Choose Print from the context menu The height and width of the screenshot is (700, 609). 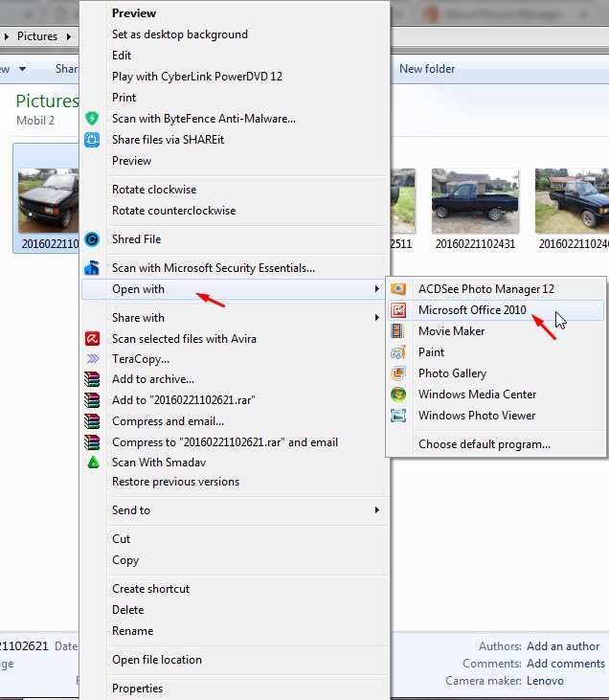click(x=124, y=98)
